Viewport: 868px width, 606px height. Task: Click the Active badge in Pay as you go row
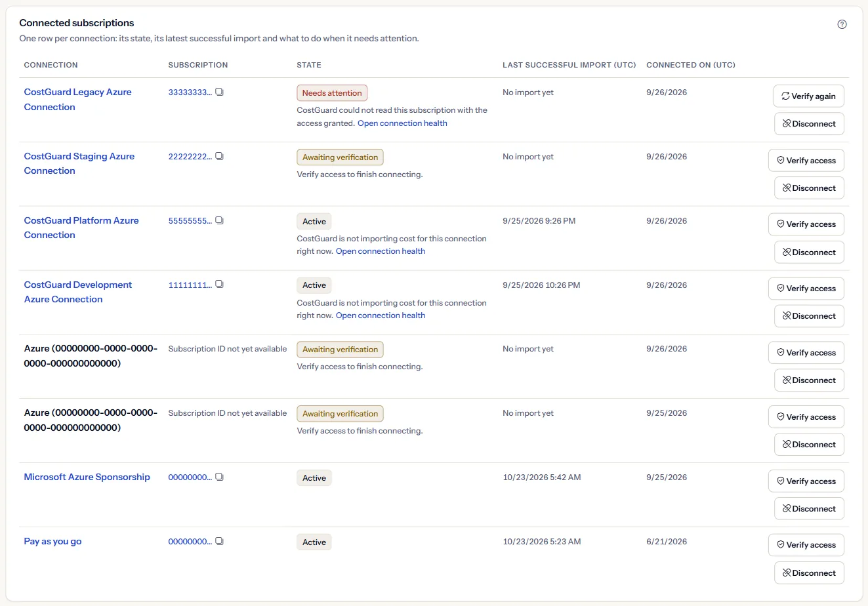314,542
